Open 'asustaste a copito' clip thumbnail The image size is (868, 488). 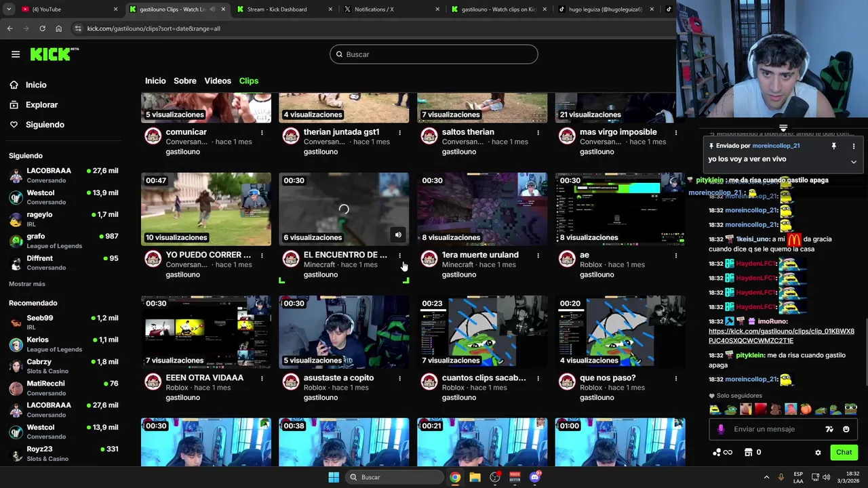344,332
